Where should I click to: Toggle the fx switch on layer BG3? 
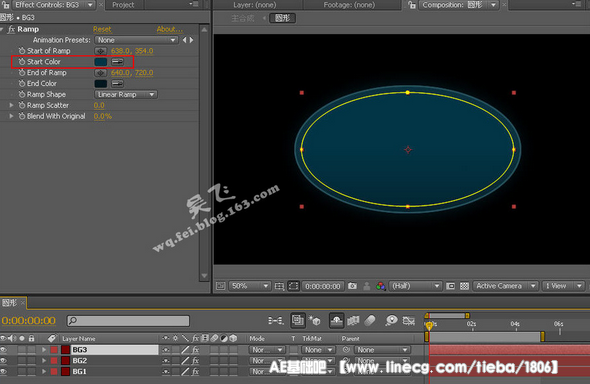[x=196, y=350]
